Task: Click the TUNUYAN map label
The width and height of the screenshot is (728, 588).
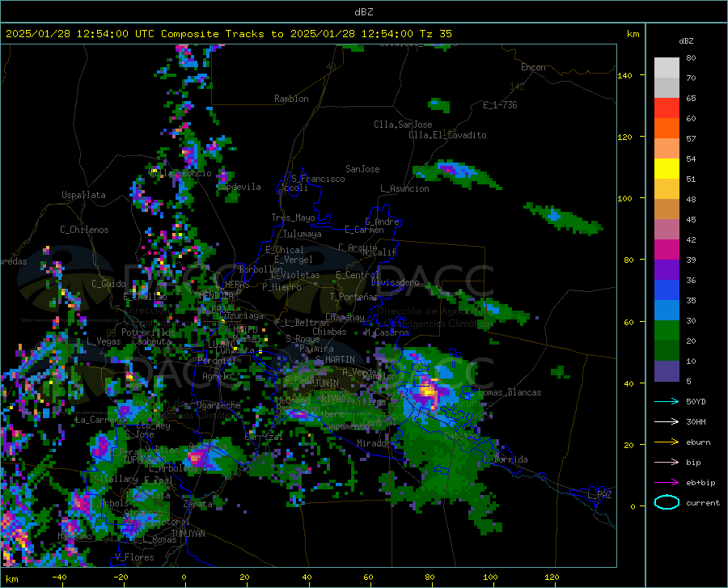Action: coord(188,534)
